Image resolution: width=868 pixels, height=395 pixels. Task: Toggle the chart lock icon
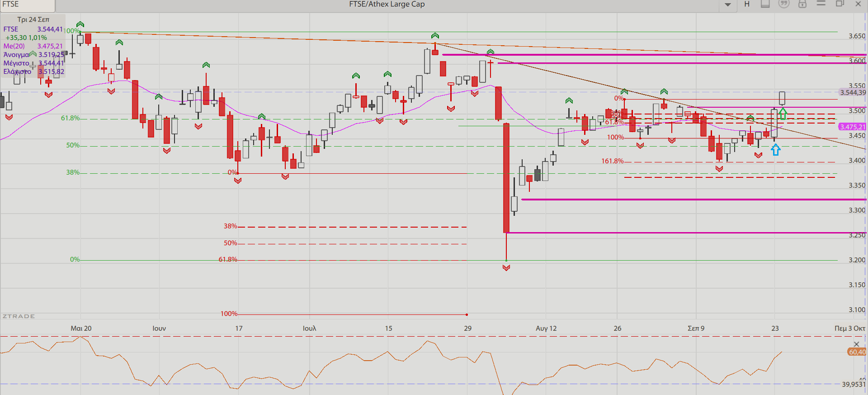pyautogui.click(x=802, y=4)
